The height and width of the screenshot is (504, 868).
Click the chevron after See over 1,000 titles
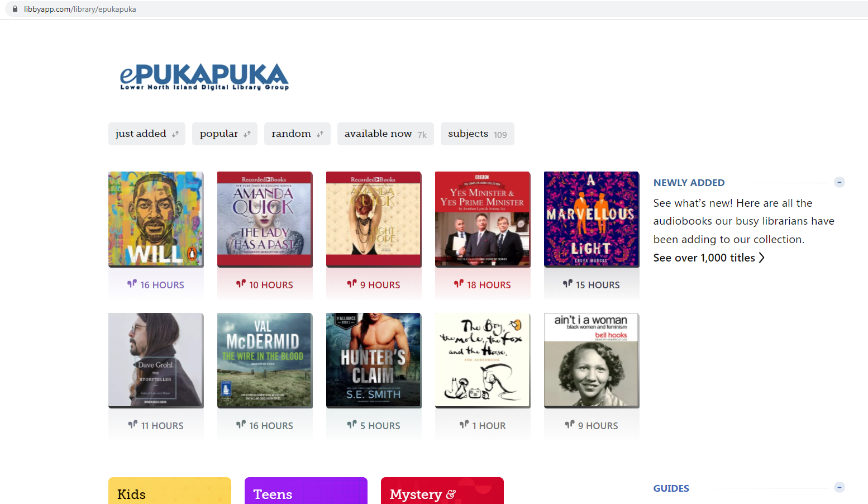click(761, 258)
